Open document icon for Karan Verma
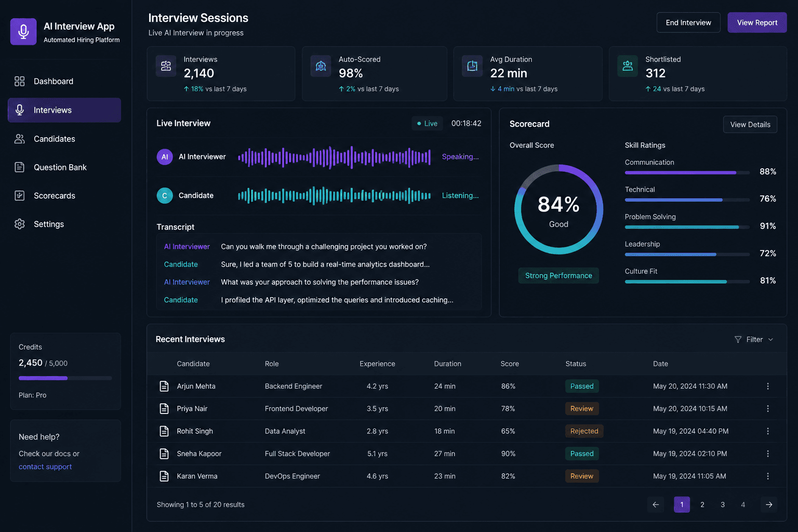Screen dimensions: 798x532 click(164, 476)
